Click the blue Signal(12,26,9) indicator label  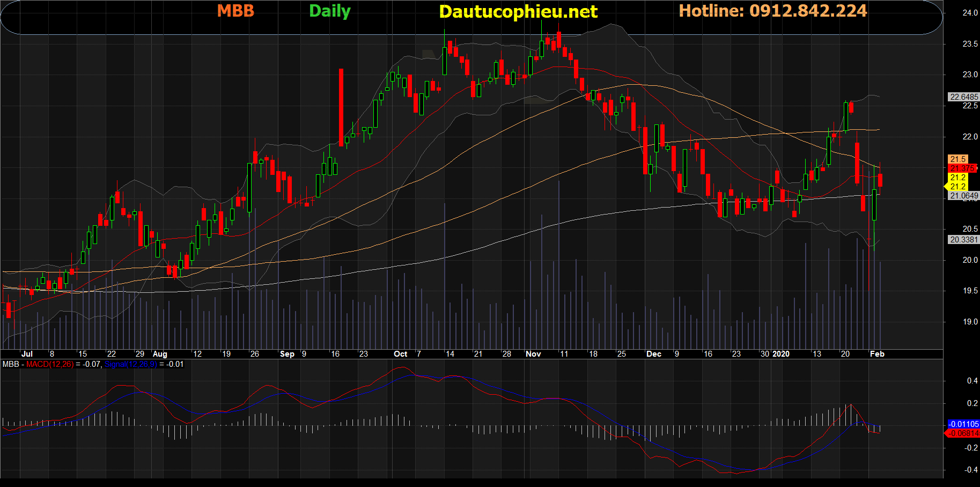point(130,364)
